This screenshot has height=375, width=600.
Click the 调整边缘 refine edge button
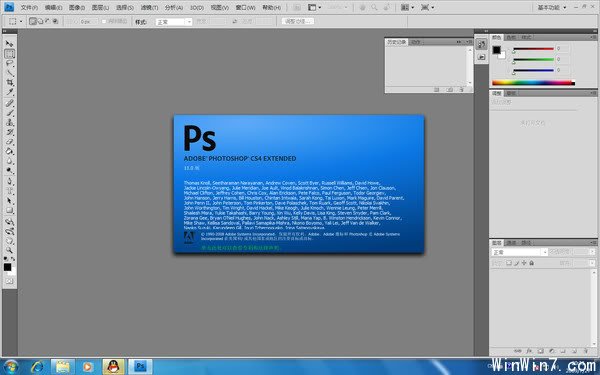pyautogui.click(x=298, y=21)
